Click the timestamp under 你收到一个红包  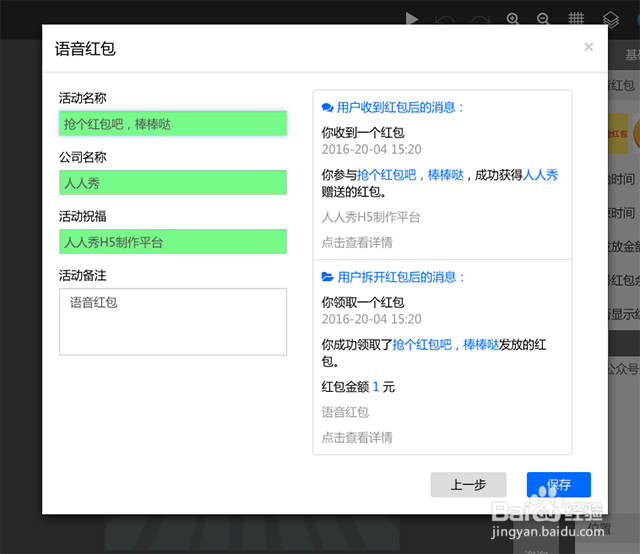(x=371, y=149)
